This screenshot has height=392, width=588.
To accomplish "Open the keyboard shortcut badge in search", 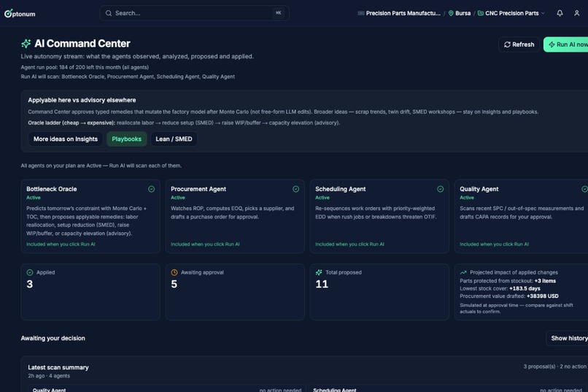I will (x=278, y=13).
